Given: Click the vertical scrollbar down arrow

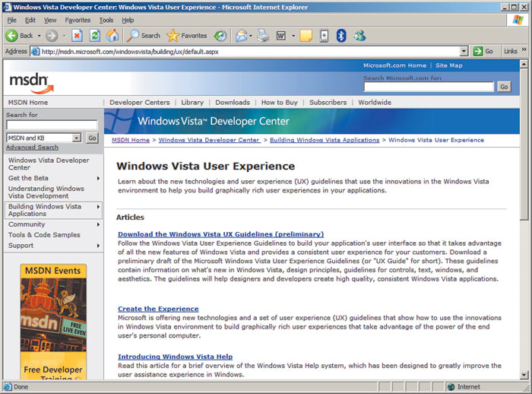Looking at the screenshot, I should tap(524, 375).
